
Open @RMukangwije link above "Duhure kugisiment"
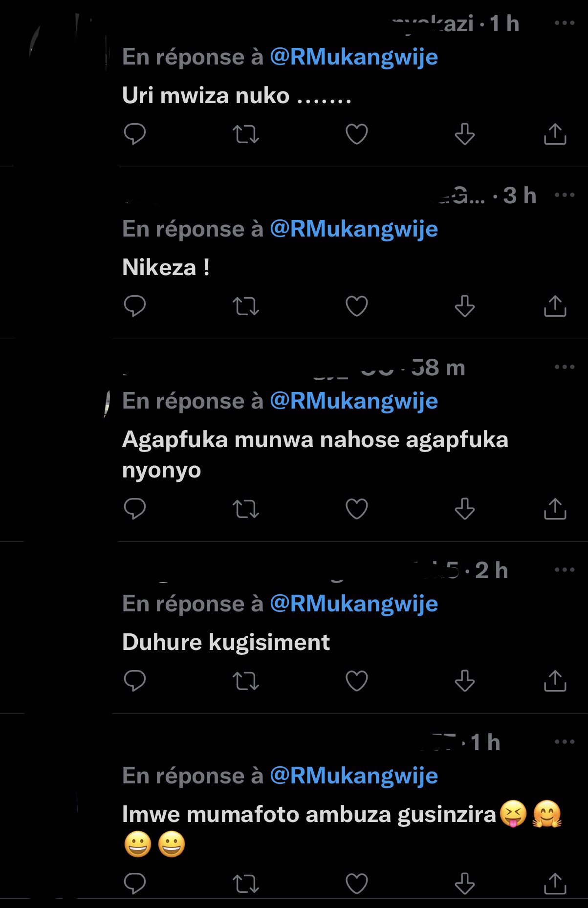pyautogui.click(x=354, y=604)
